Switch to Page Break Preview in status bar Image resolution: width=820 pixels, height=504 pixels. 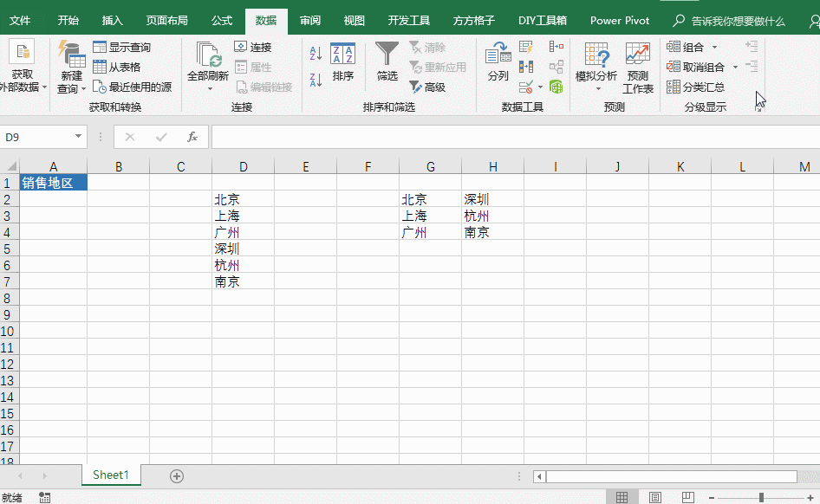(687, 497)
